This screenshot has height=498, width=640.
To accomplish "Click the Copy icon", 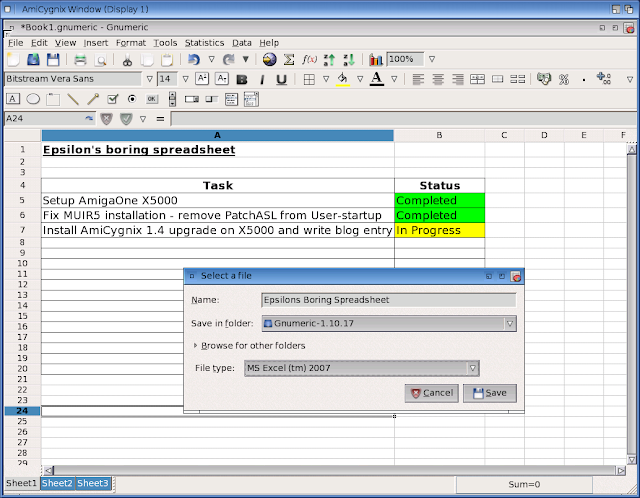I will (147, 60).
